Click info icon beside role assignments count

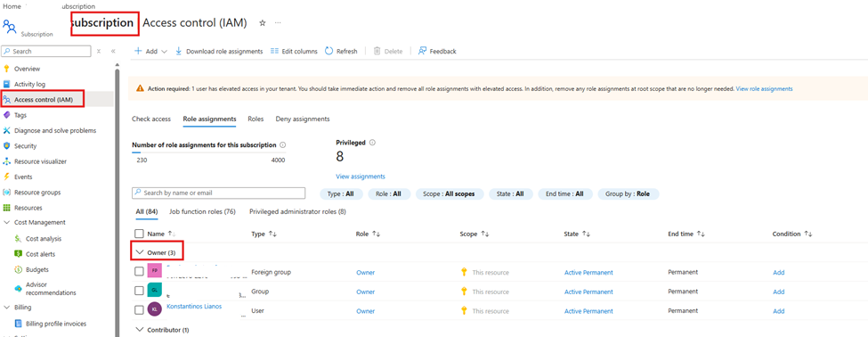[x=283, y=145]
